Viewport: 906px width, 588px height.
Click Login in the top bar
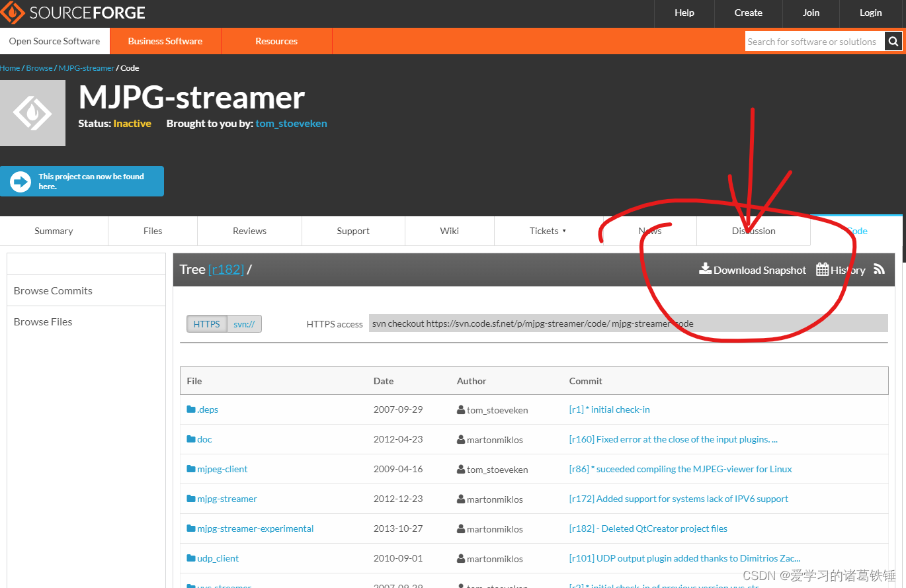(x=871, y=13)
